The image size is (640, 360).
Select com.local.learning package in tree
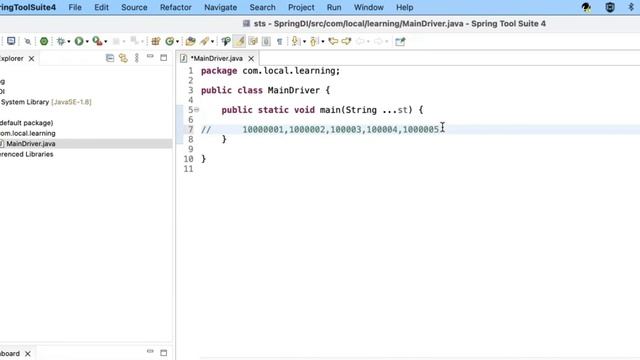[28, 133]
